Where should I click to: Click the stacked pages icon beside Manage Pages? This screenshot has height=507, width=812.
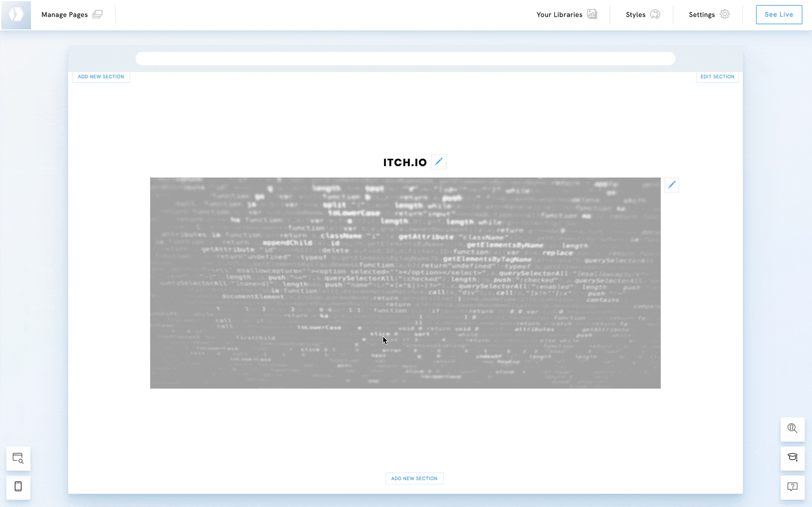(x=97, y=15)
